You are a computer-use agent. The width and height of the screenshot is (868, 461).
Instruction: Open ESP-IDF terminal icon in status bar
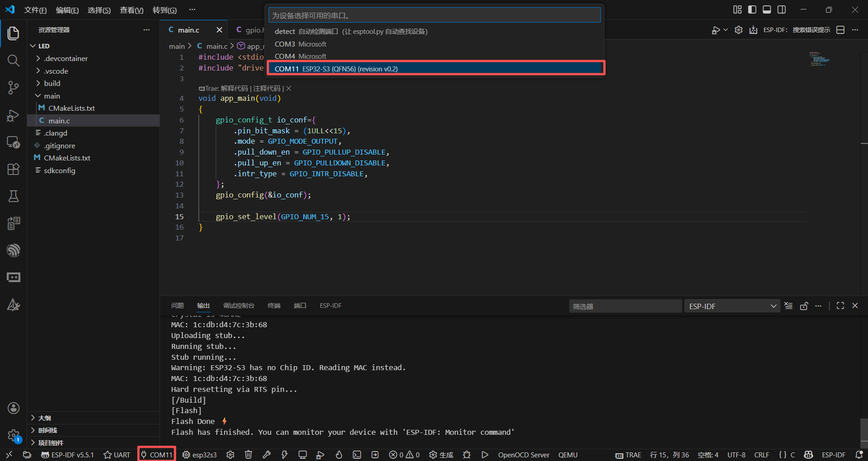(357, 455)
